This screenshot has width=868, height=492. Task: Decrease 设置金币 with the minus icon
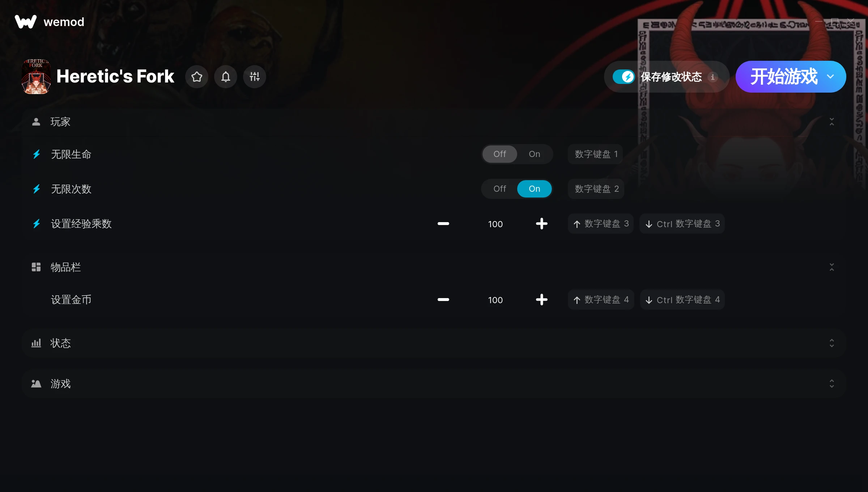pyautogui.click(x=443, y=300)
